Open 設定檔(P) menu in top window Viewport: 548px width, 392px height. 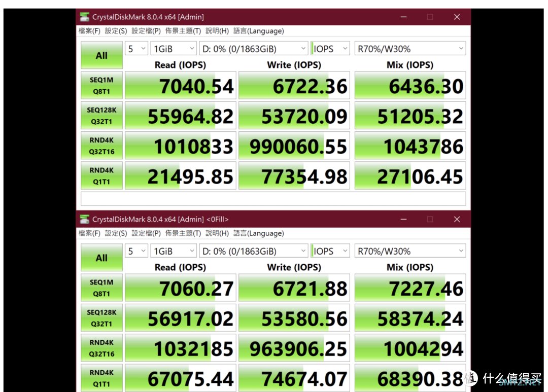[146, 31]
